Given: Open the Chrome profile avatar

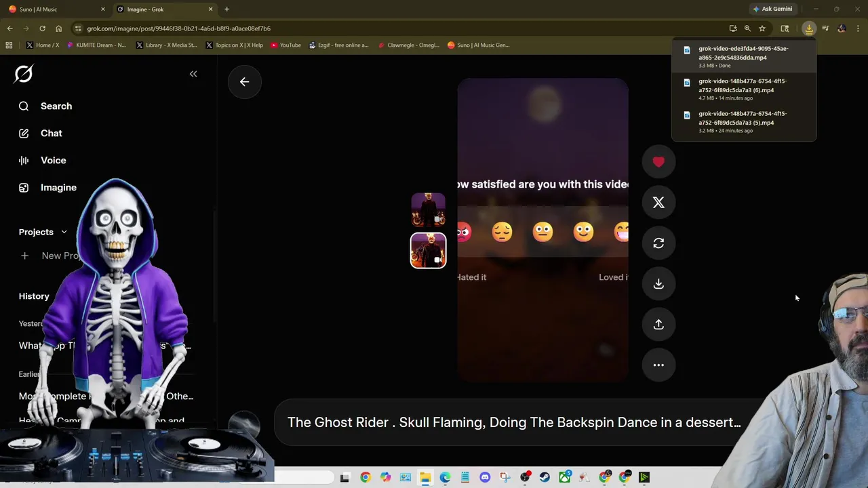Looking at the screenshot, I should (842, 28).
